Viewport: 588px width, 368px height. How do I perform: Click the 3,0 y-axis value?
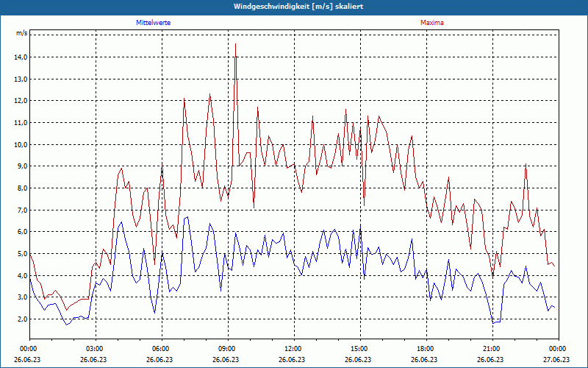pos(22,297)
